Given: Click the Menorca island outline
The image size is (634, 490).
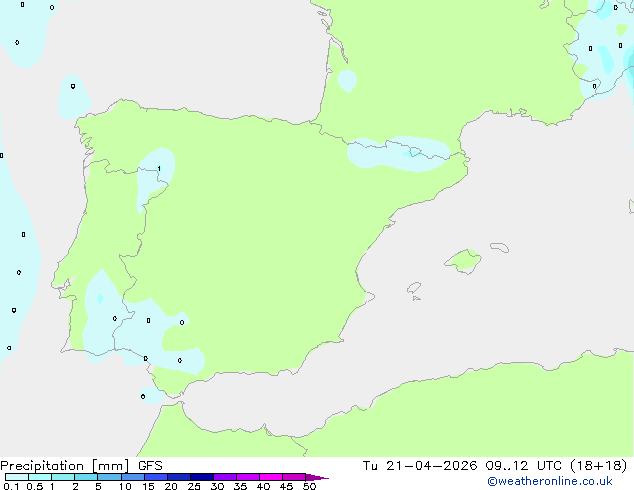Looking at the screenshot, I should point(500,247).
